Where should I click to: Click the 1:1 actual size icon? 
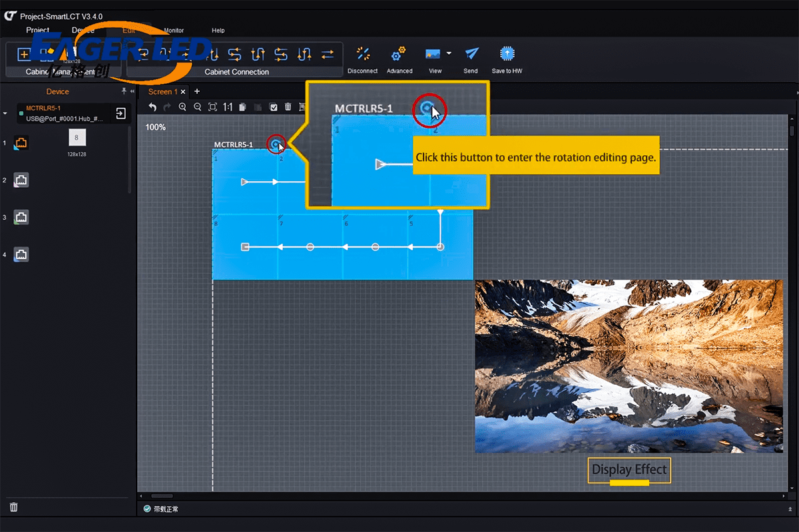coord(228,107)
